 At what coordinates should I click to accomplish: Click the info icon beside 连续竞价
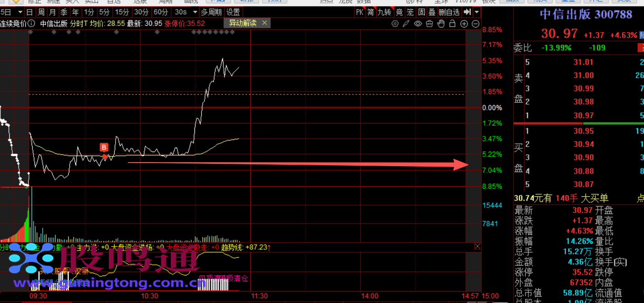coord(31,23)
